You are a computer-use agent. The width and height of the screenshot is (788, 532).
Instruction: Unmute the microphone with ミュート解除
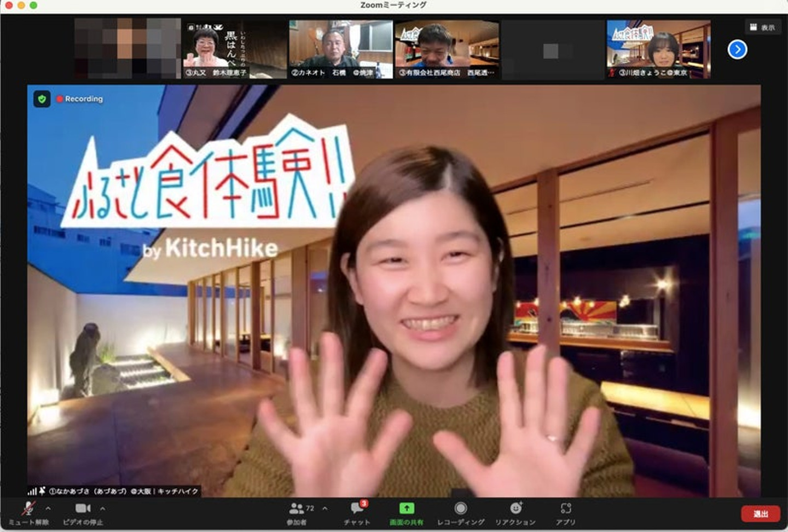click(x=28, y=513)
